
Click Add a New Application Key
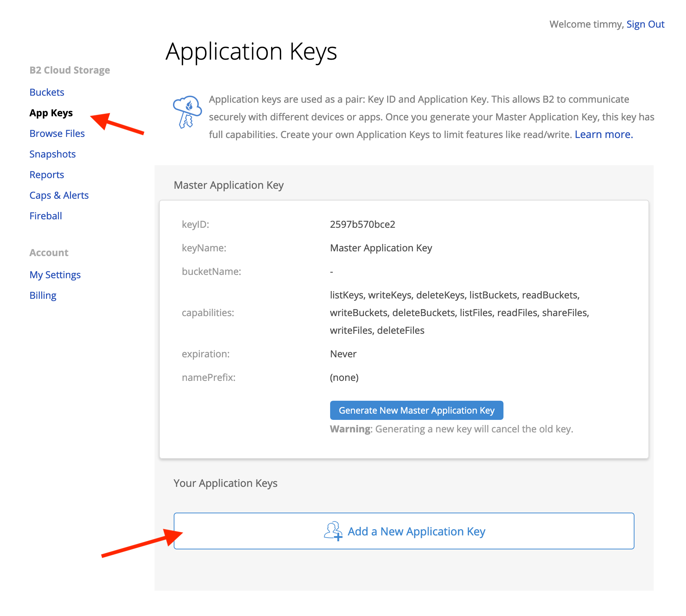click(x=404, y=531)
